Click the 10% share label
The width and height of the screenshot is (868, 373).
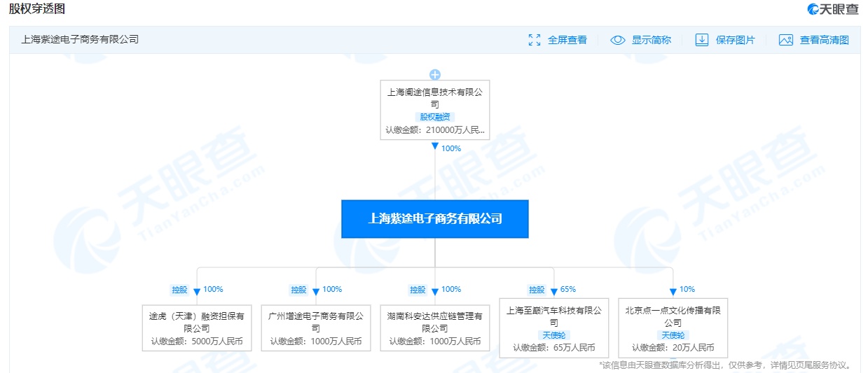[x=687, y=289]
